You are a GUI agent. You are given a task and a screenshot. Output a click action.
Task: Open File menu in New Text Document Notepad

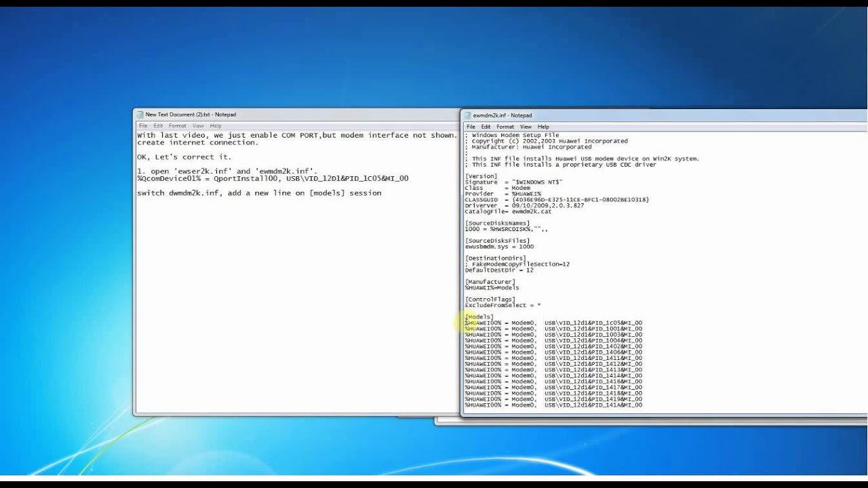click(x=143, y=126)
